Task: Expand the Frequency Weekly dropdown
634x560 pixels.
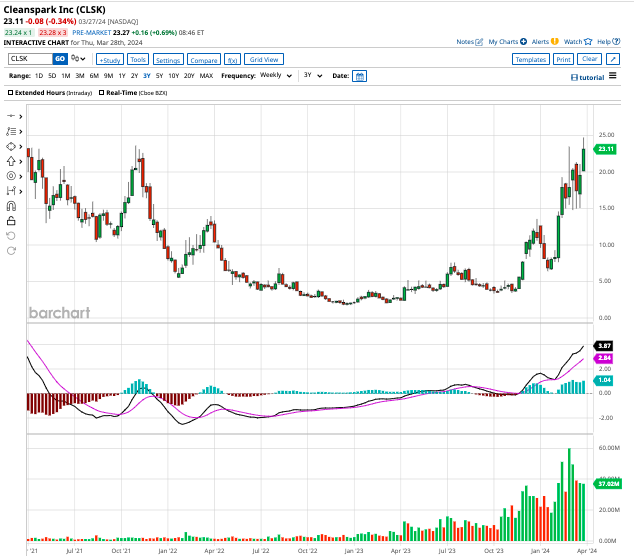Action: tap(276, 75)
